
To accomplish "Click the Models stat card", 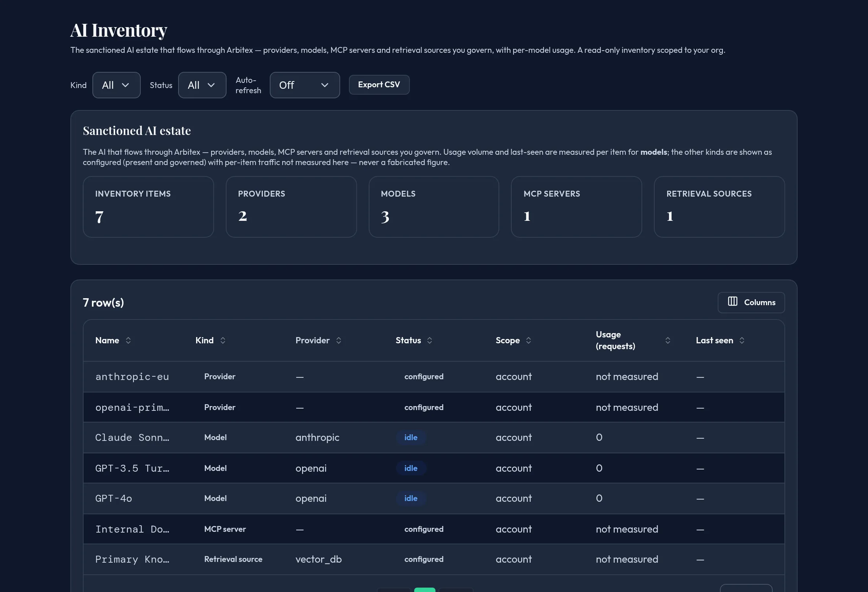I will pos(434,207).
